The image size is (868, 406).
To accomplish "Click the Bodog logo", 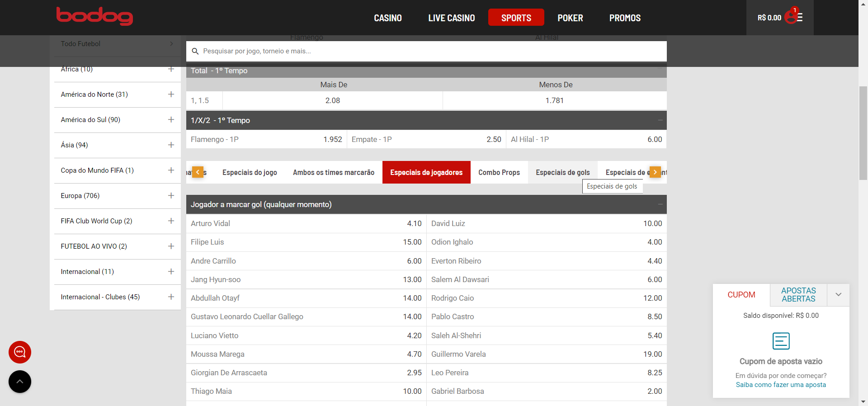I will coord(94,16).
